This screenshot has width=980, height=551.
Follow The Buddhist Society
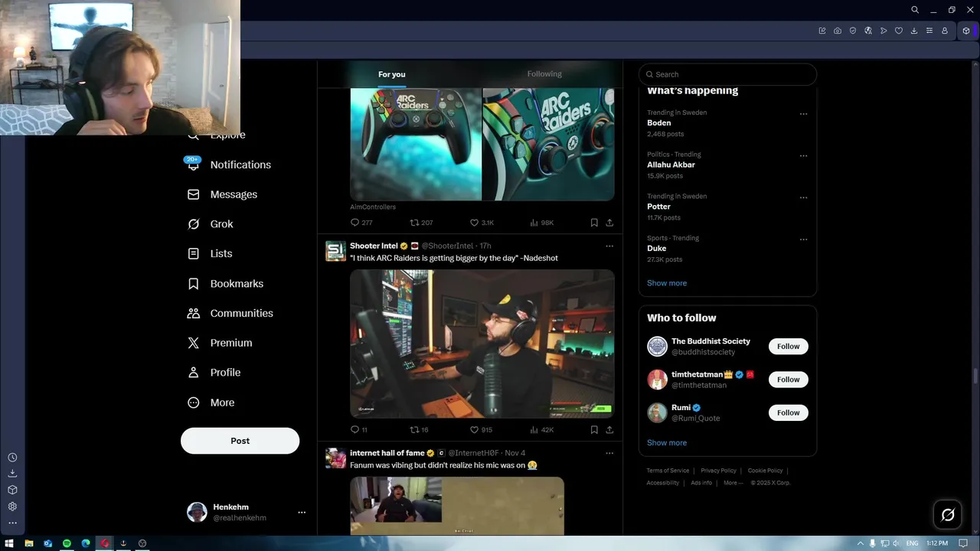(788, 347)
